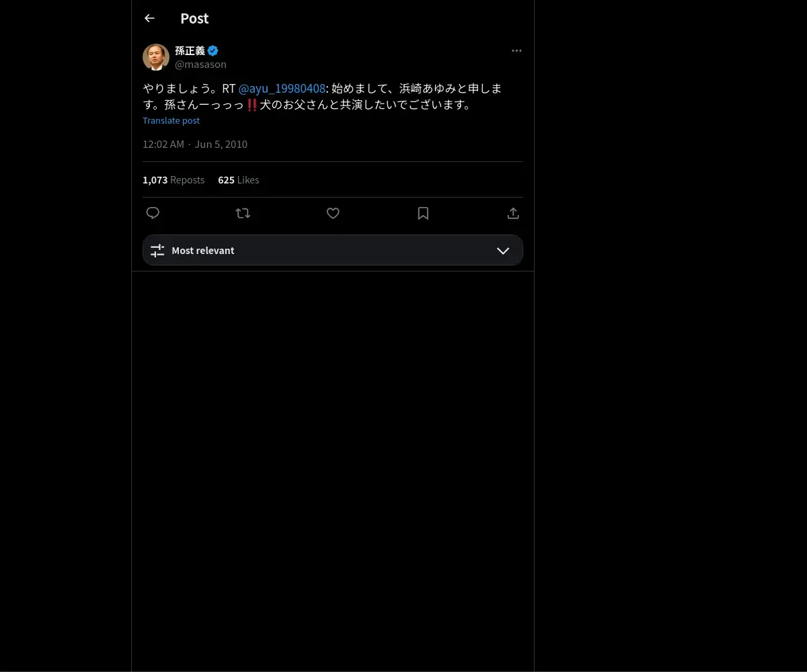Open the profile picture of 孫正義
807x672 pixels.
tap(156, 57)
